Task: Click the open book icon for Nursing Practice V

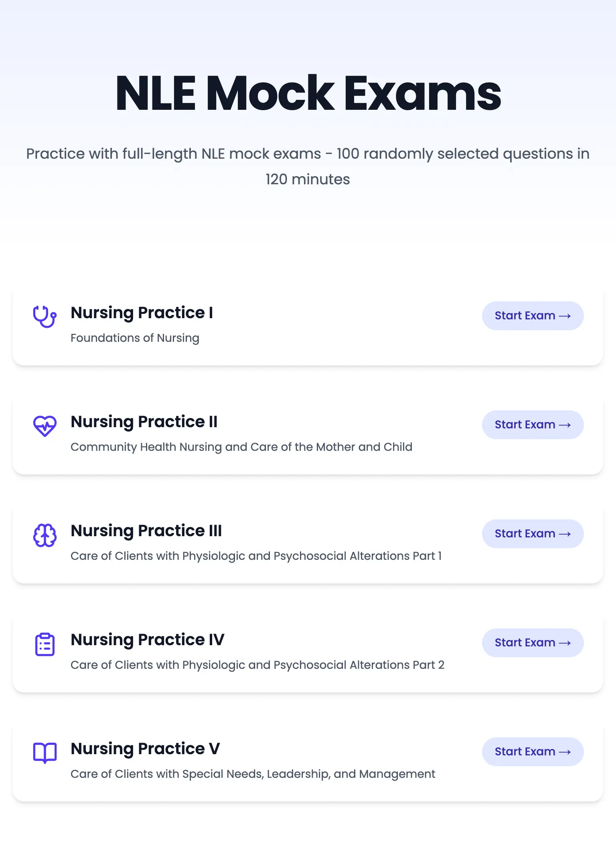Action: pyautogui.click(x=45, y=753)
